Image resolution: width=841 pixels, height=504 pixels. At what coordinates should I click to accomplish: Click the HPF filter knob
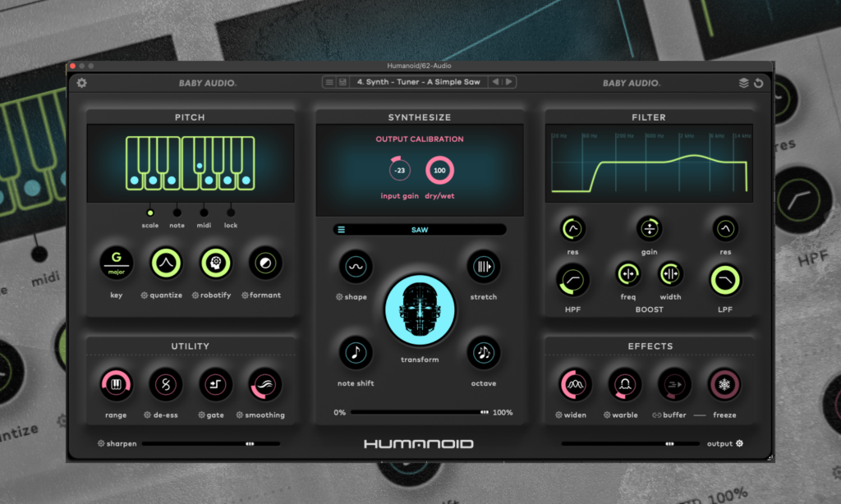pos(572,279)
